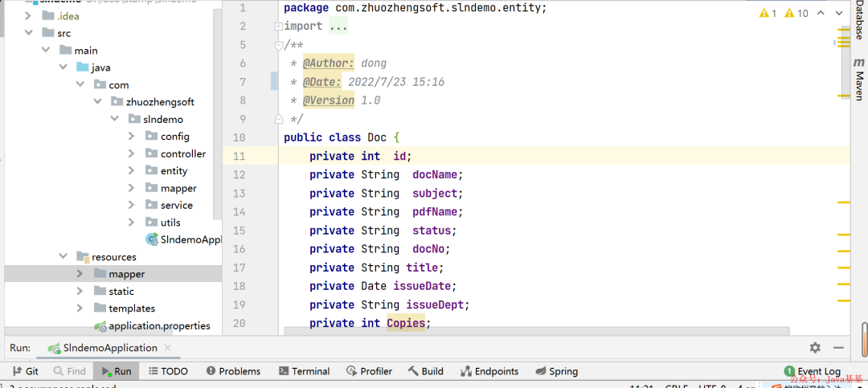Screen dimensions: 868x388
Task: Click the static folder icon
Action: tap(100, 291)
